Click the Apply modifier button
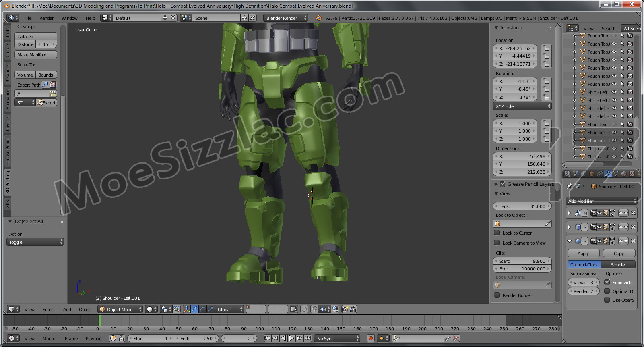The image size is (644, 347). coord(583,253)
